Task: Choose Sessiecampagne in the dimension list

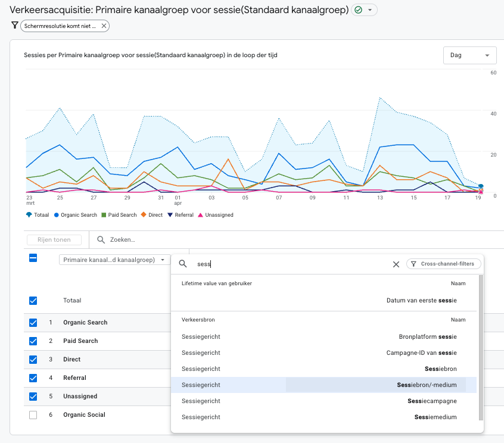Action: 432,401
